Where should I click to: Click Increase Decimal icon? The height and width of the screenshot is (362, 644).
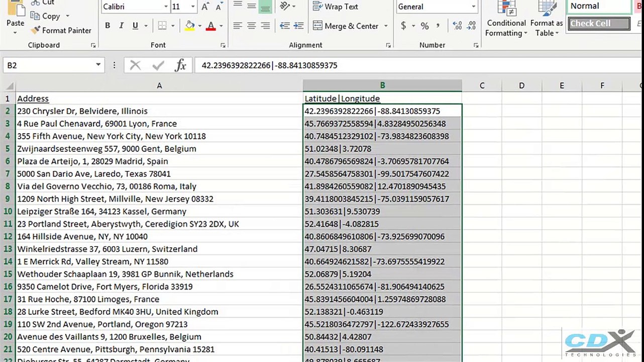(457, 26)
